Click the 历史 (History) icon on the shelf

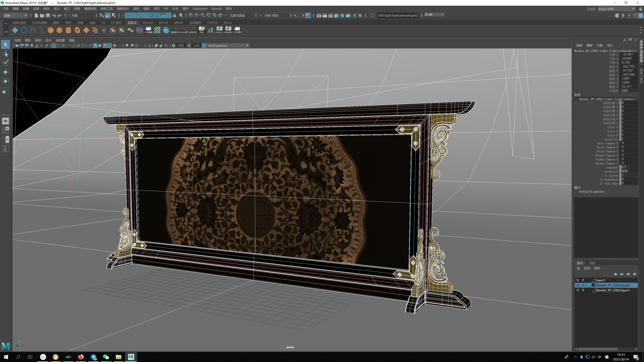(202, 30)
